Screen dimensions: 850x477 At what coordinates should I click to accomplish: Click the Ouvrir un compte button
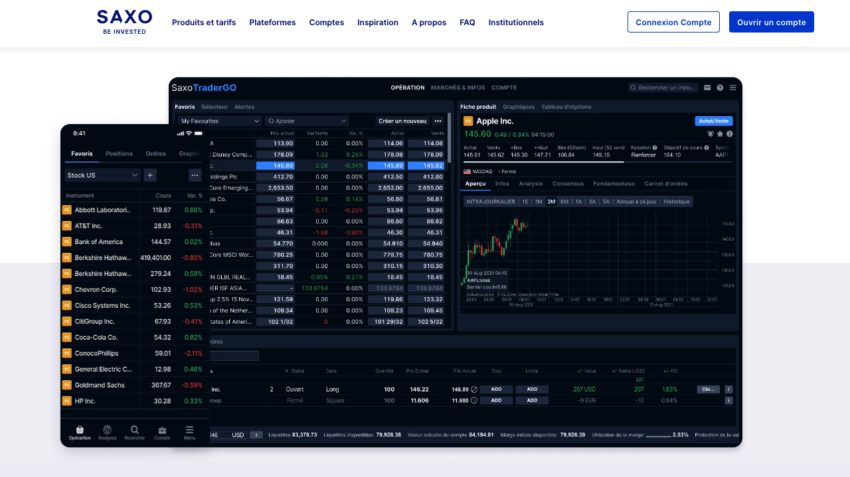point(771,22)
